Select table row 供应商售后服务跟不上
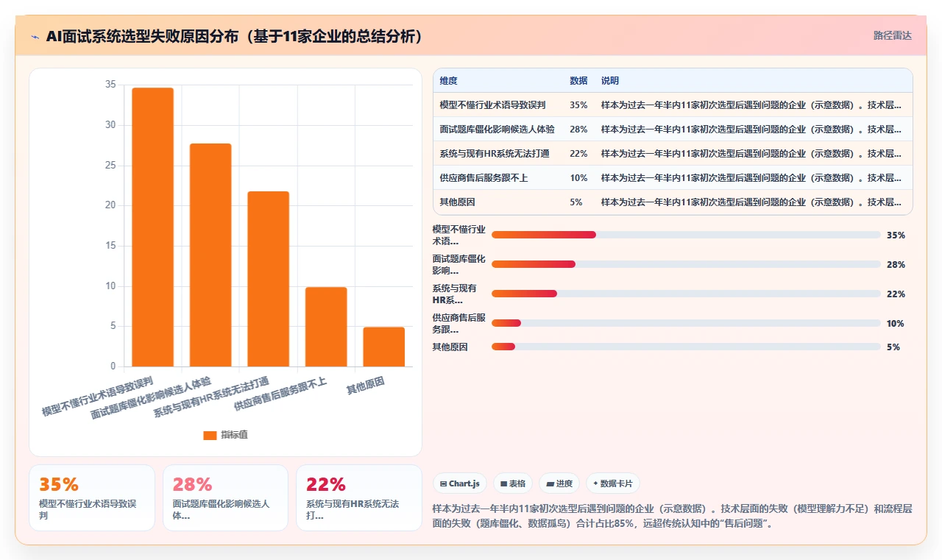 click(x=673, y=178)
